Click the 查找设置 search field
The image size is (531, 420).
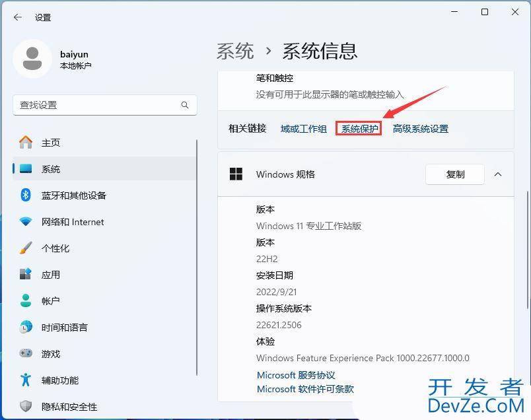104,105
